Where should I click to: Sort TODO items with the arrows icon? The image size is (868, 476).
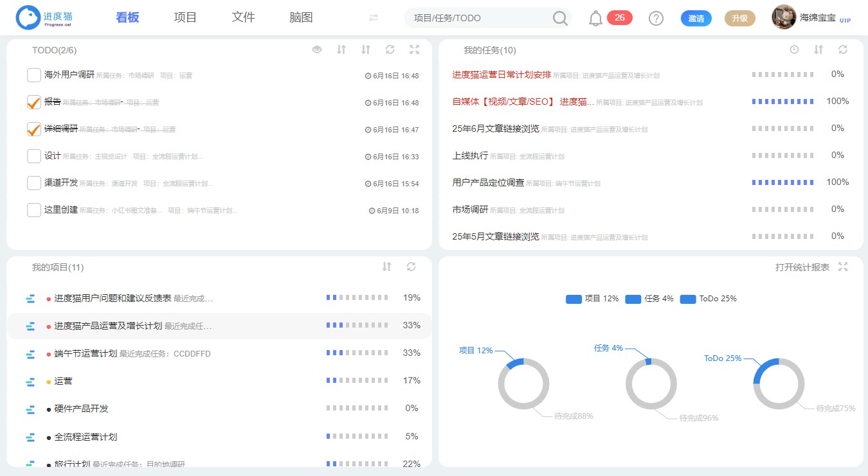coord(341,49)
